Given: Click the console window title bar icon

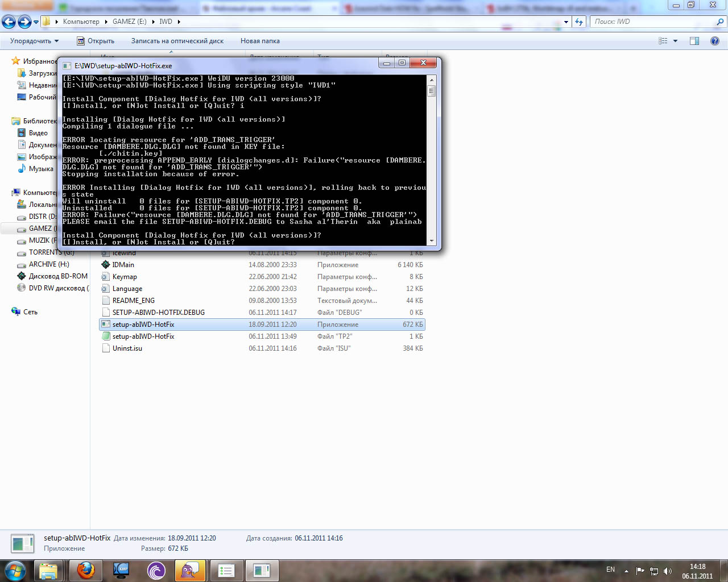Looking at the screenshot, I should [67, 65].
